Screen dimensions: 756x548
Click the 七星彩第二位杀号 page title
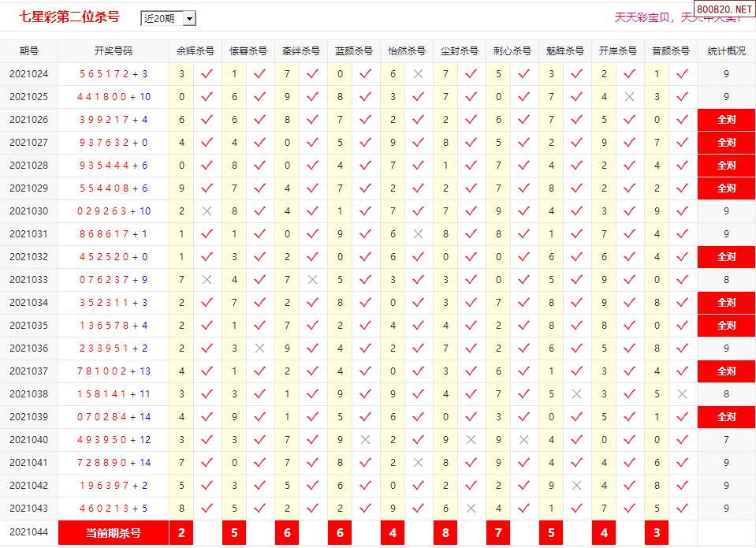69,17
